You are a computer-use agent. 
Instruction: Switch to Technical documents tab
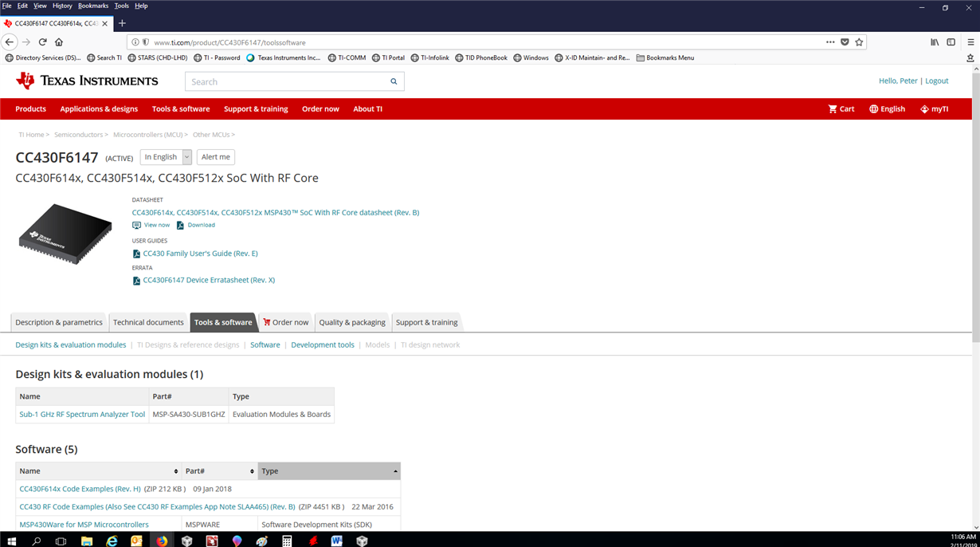coord(148,322)
